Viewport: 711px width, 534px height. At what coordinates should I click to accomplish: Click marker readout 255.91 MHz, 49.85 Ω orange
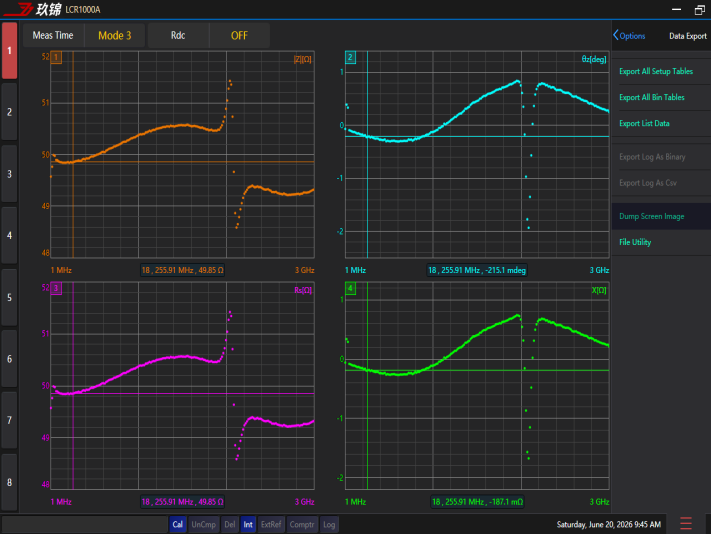[182, 270]
